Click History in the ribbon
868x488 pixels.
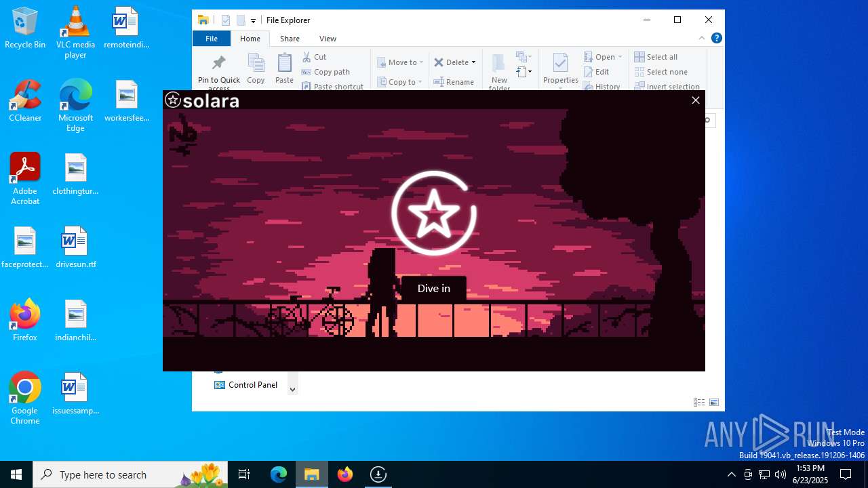pyautogui.click(x=601, y=87)
